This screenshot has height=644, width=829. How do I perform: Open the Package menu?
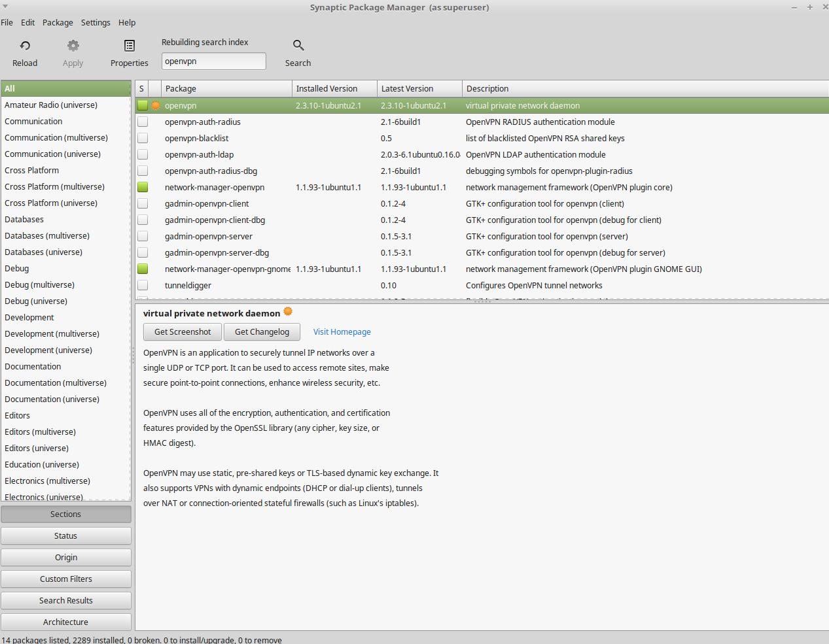pyautogui.click(x=58, y=22)
